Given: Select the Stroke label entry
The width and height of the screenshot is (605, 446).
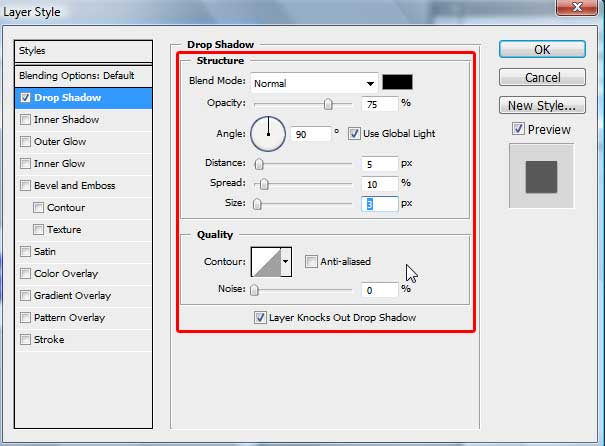Looking at the screenshot, I should pos(49,340).
